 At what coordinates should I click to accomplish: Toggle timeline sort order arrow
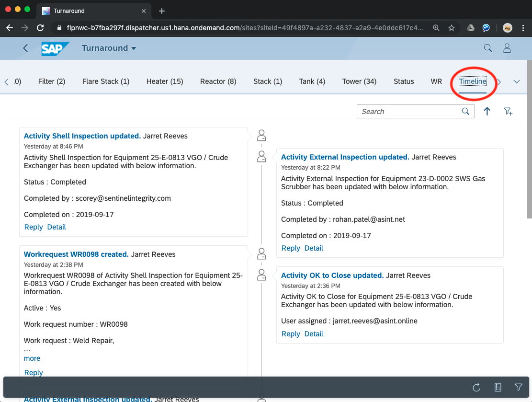coord(487,111)
